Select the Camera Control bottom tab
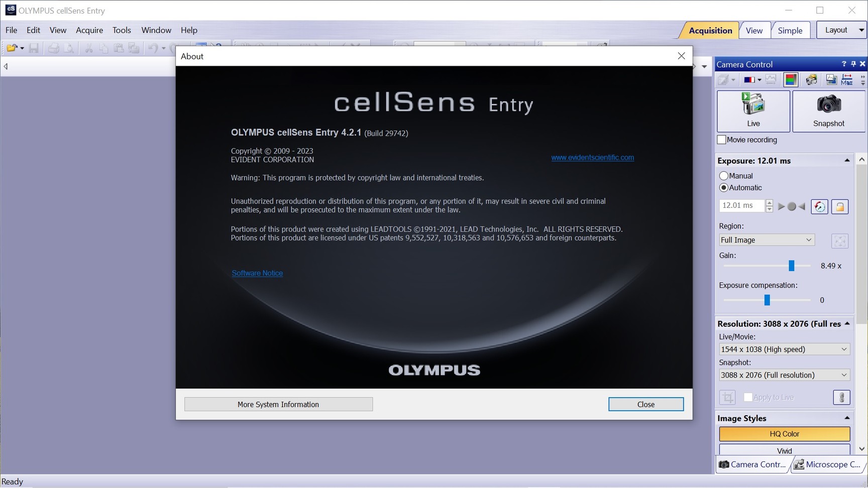The width and height of the screenshot is (868, 488). click(x=753, y=464)
